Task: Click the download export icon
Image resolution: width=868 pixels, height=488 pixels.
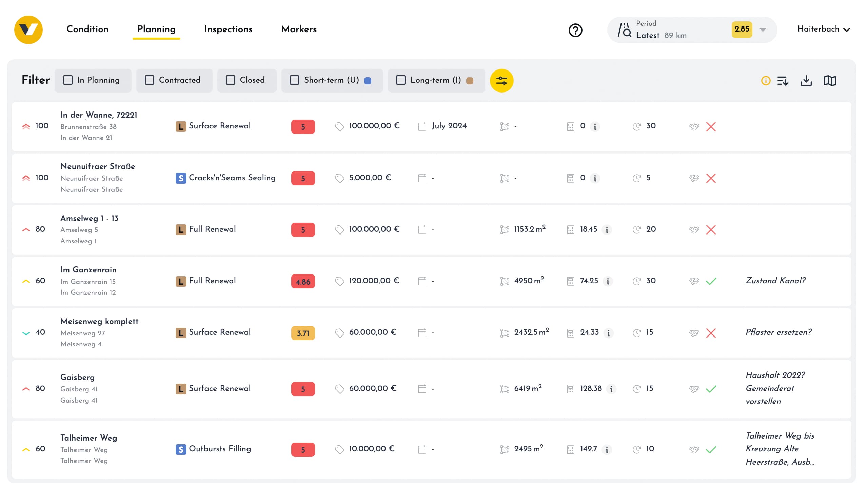Action: (x=807, y=80)
